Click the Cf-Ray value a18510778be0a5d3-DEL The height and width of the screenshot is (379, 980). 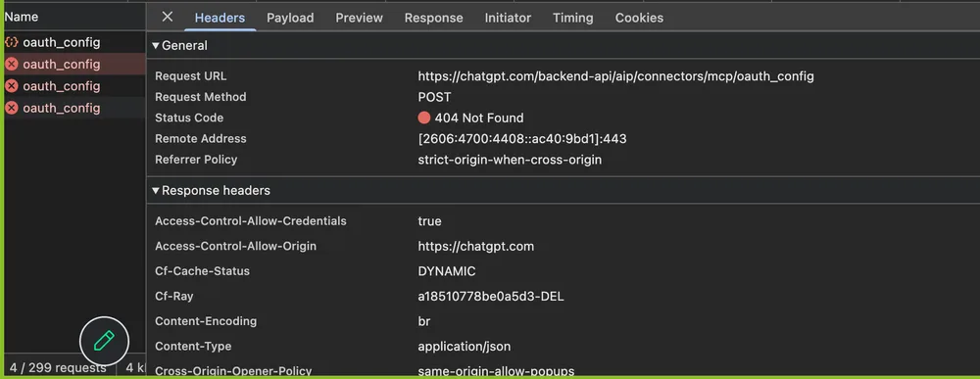491,297
